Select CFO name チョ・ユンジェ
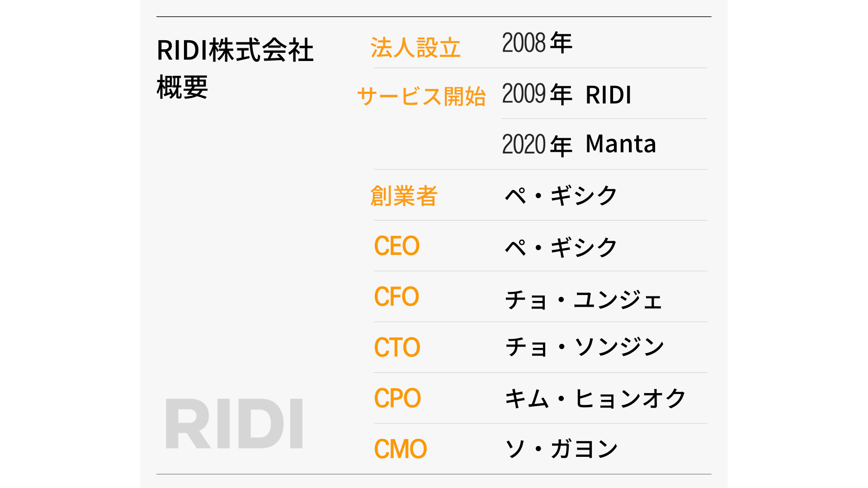 click(583, 299)
